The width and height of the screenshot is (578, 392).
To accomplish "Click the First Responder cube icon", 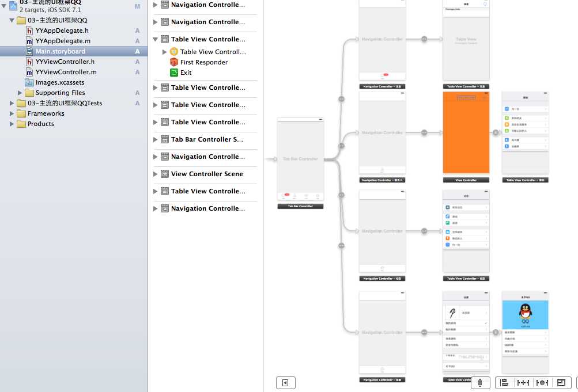I will pos(173,62).
